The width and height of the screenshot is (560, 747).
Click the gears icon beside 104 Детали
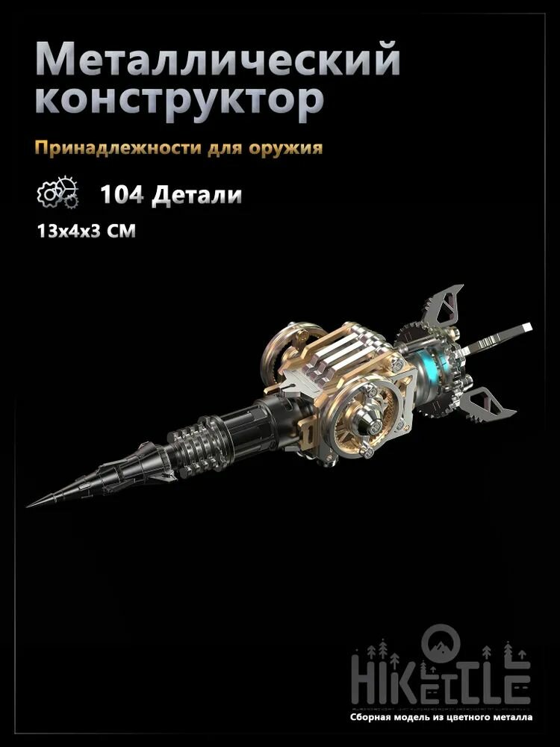tap(57, 193)
